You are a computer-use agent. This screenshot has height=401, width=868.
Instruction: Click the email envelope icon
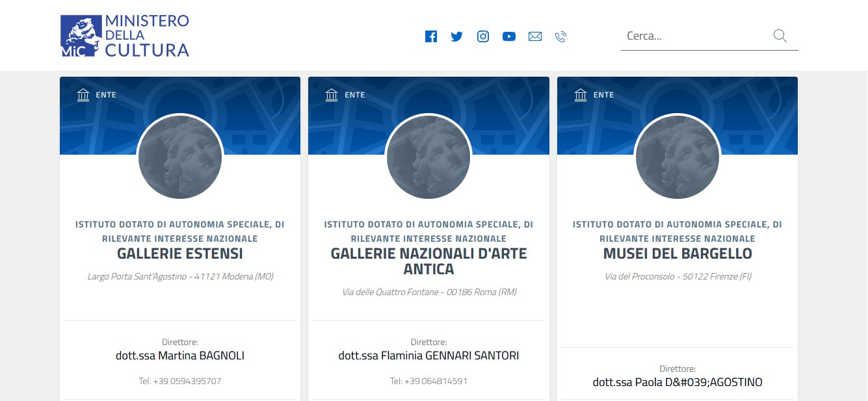[534, 36]
